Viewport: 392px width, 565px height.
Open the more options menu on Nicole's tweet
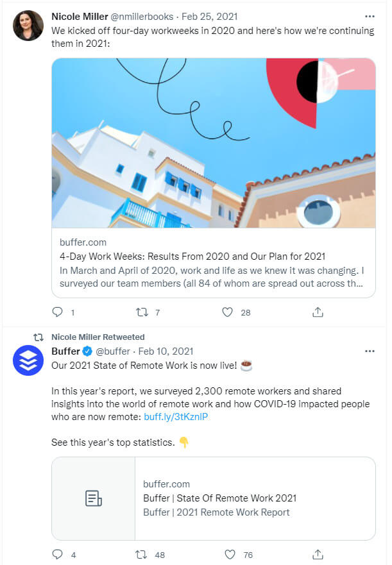[x=370, y=16]
